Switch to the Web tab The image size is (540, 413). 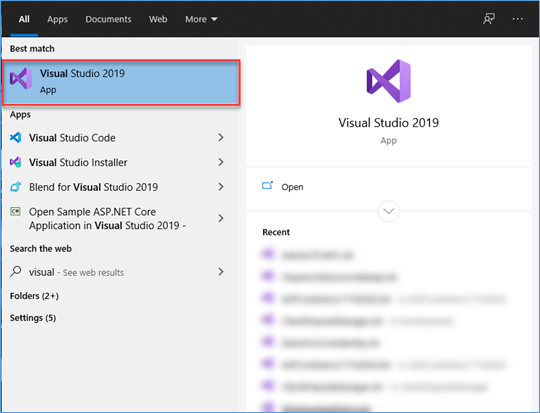(x=158, y=19)
